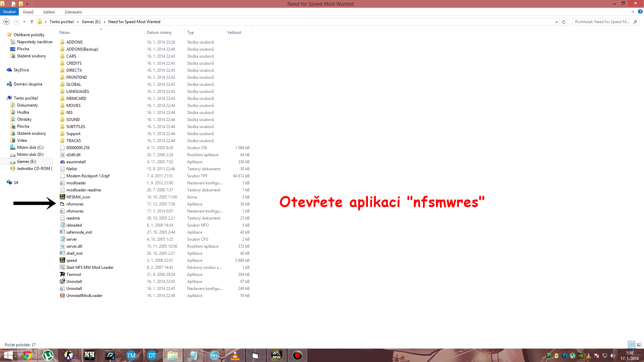
Task: Open Google Chrome from taskbar
Action: pyautogui.click(x=27, y=355)
